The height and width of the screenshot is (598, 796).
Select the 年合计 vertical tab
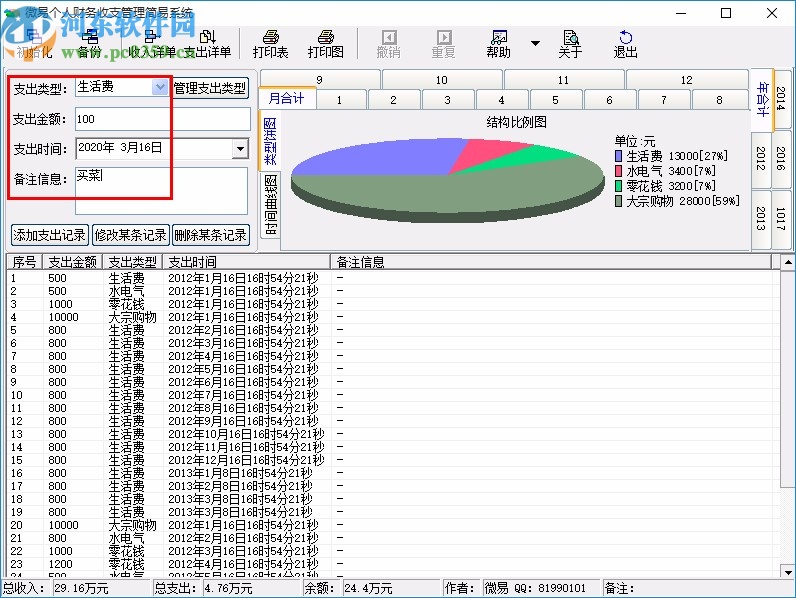762,99
